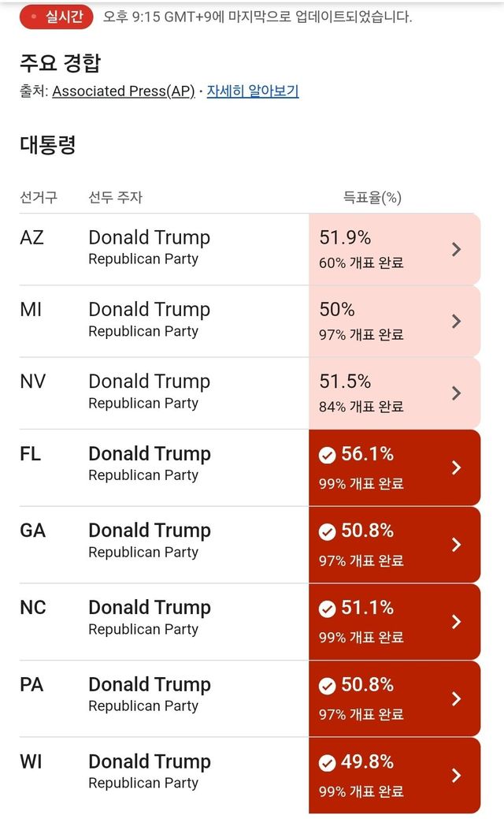
Task: Click the WI winner checkmark icon
Action: (327, 762)
